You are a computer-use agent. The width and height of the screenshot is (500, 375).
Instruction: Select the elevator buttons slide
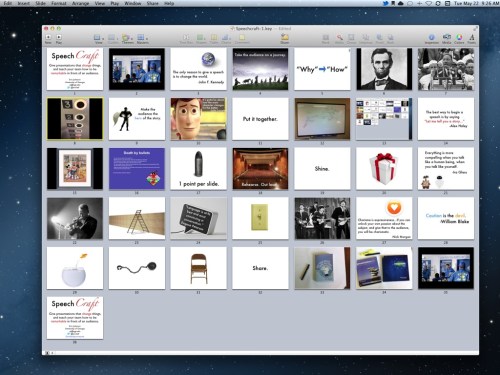tap(75, 119)
